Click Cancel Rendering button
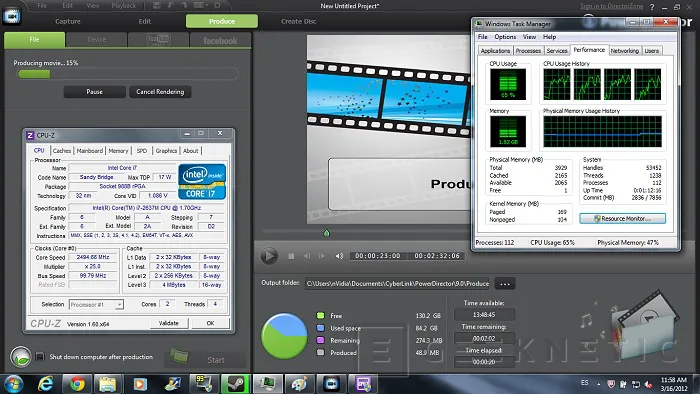Screen dimensions: 700x394 tap(160, 91)
